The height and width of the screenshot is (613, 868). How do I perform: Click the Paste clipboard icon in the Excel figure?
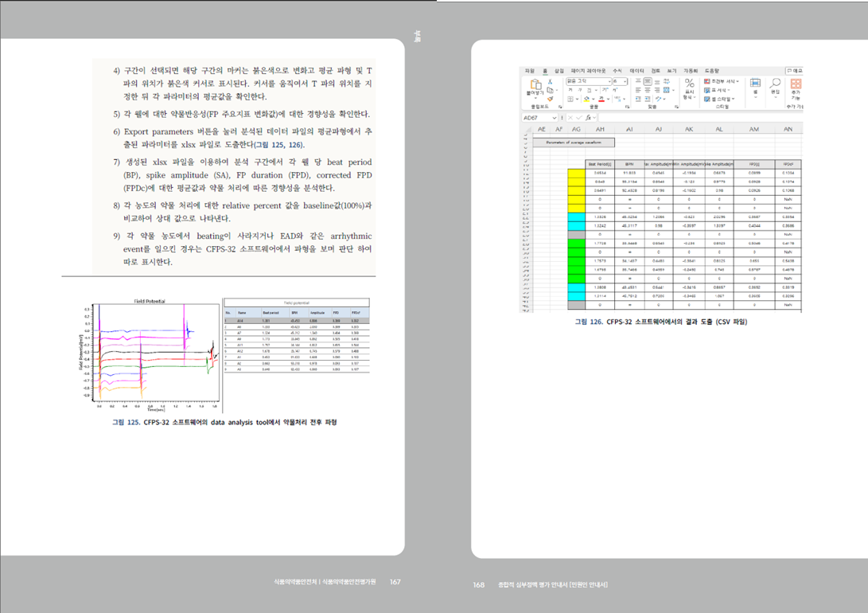(536, 84)
